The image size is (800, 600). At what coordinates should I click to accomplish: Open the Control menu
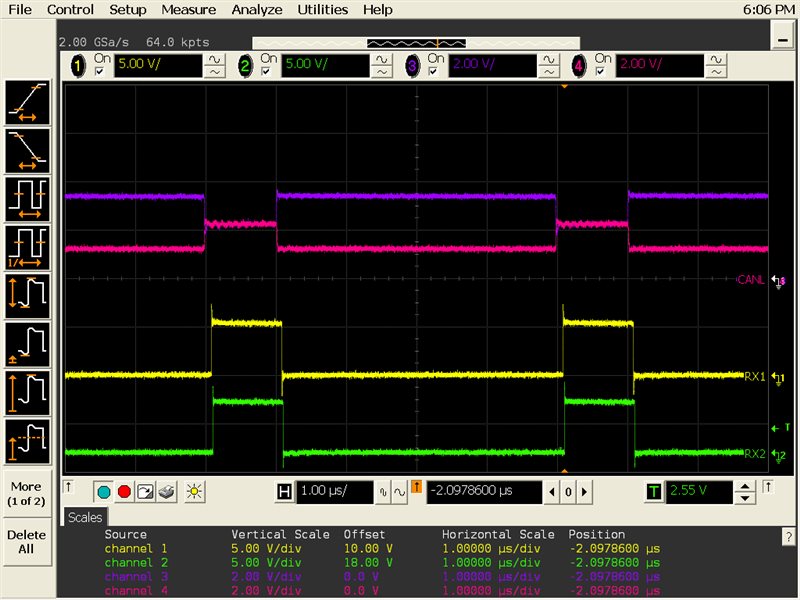pyautogui.click(x=70, y=9)
